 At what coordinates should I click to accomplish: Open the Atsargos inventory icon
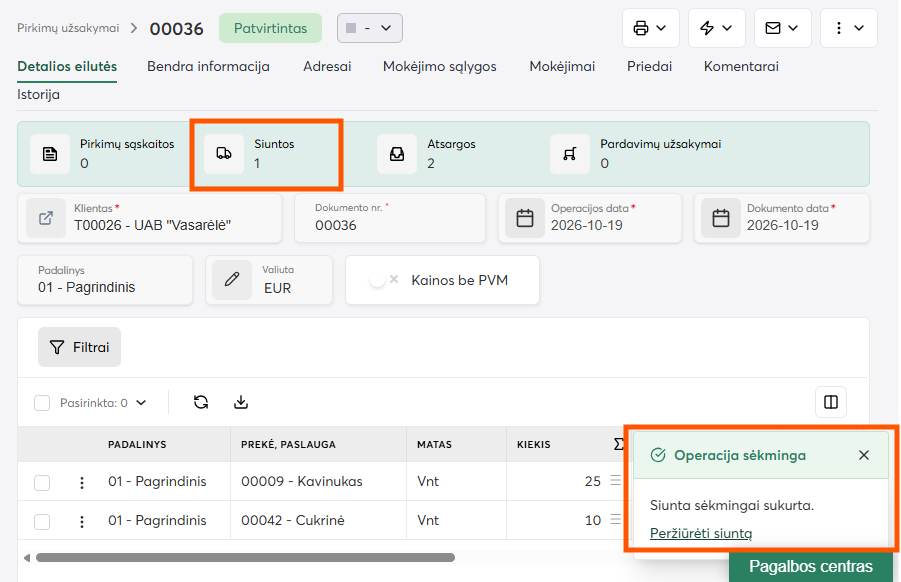point(397,153)
